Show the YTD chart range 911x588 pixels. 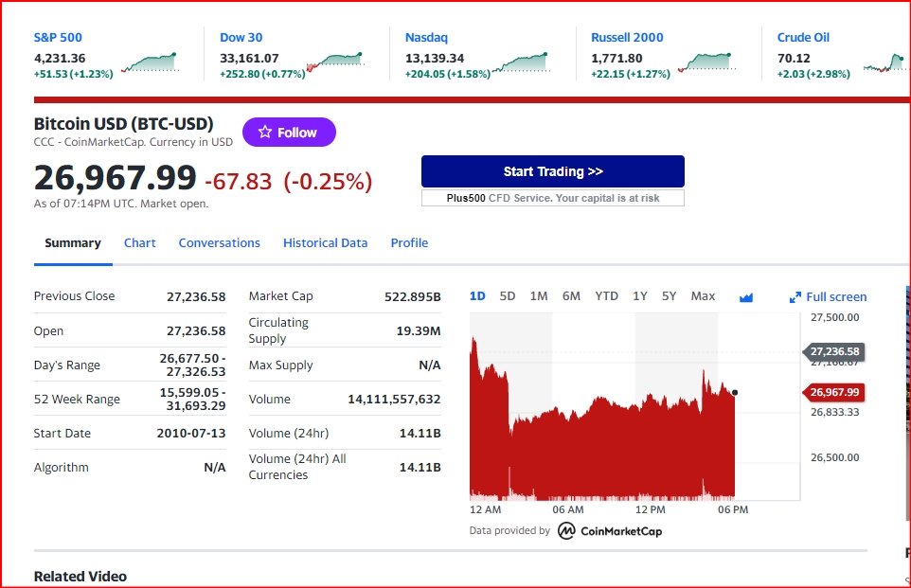point(607,296)
